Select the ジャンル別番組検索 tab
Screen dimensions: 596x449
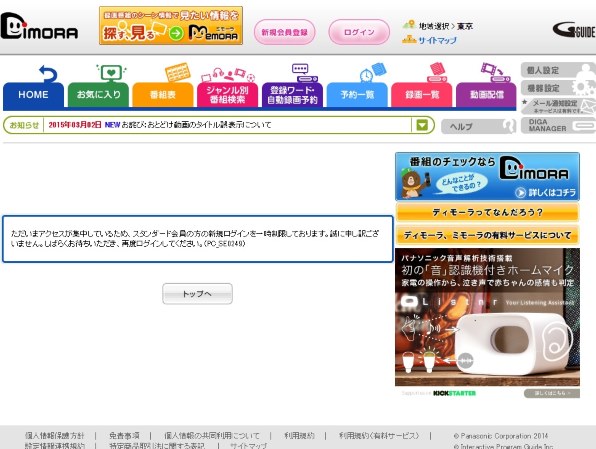click(x=227, y=95)
